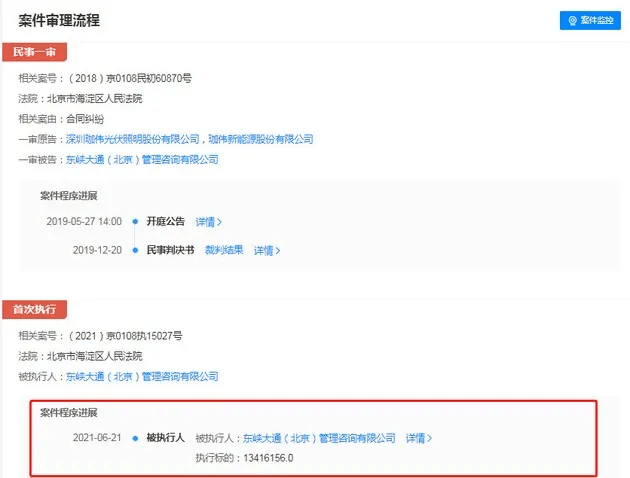630x478 pixels.
Task: View 详情 for 民事判决书 entry
Action: pyautogui.click(x=264, y=251)
